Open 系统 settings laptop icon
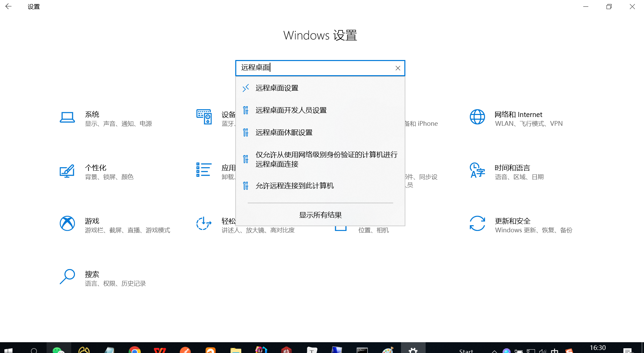 pyautogui.click(x=67, y=118)
